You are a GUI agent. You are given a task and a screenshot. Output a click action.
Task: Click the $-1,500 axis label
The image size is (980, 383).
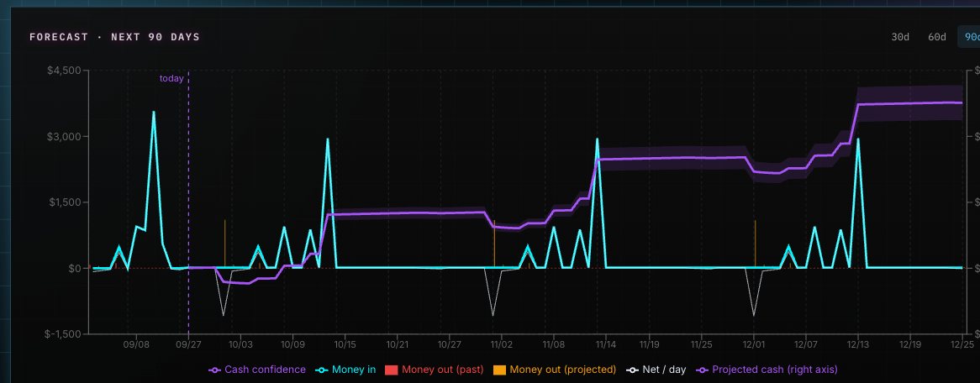[x=62, y=333]
